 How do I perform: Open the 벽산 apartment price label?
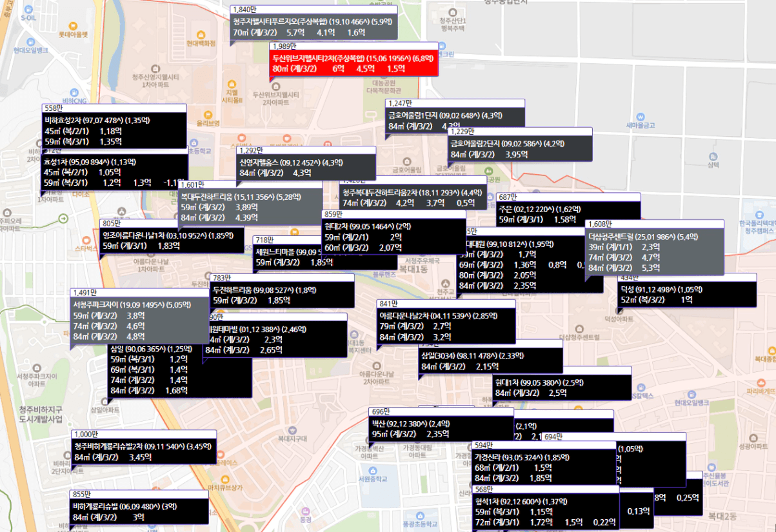(x=441, y=425)
